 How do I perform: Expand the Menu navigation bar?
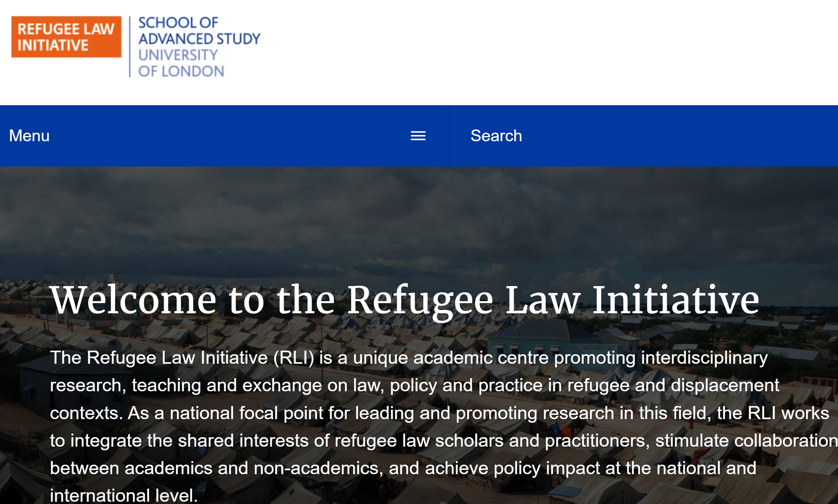pos(224,136)
